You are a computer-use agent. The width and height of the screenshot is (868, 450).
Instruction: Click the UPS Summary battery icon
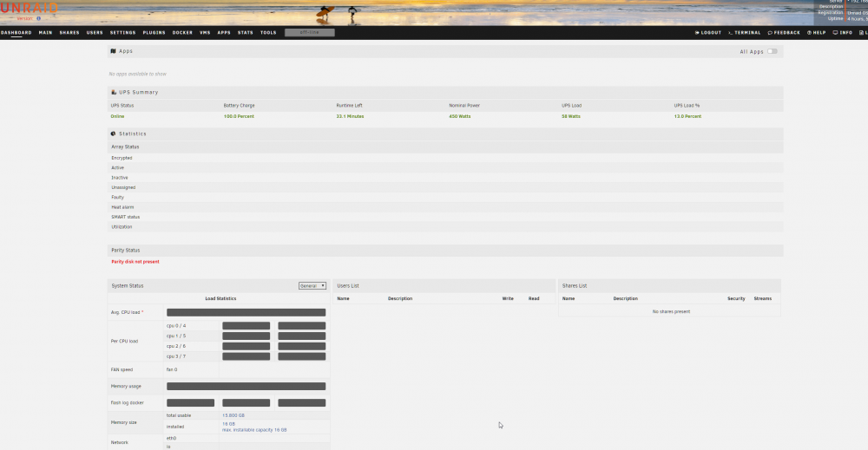point(114,92)
